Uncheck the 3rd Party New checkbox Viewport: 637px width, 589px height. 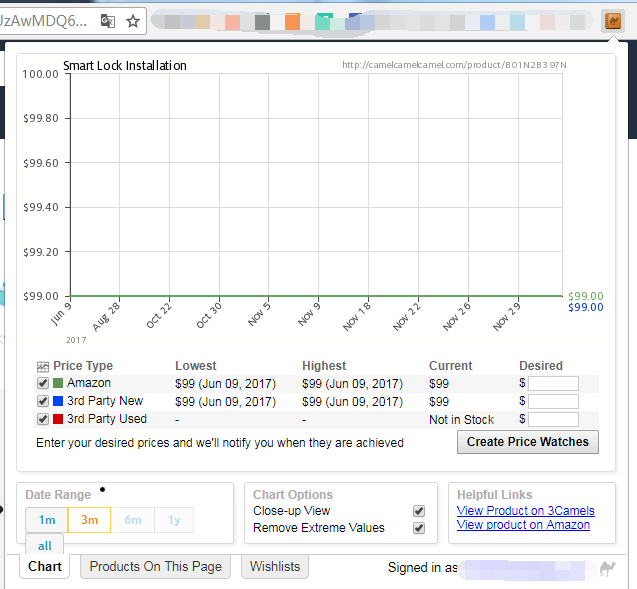click(x=43, y=401)
